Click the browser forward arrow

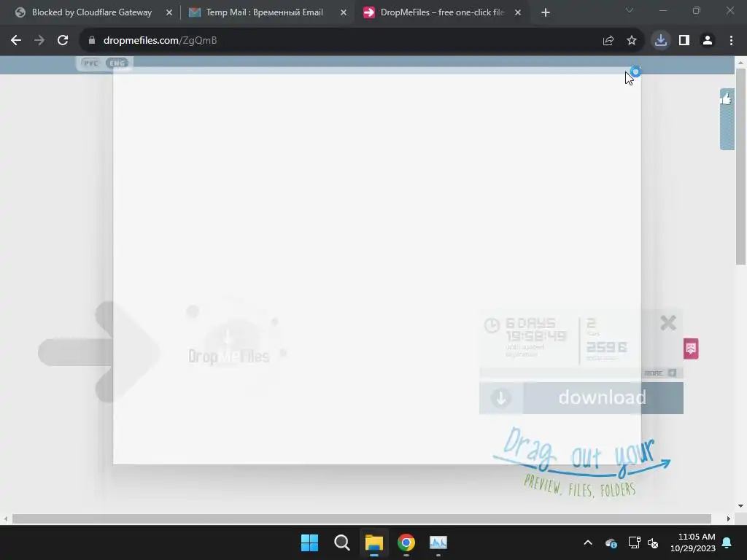39,41
